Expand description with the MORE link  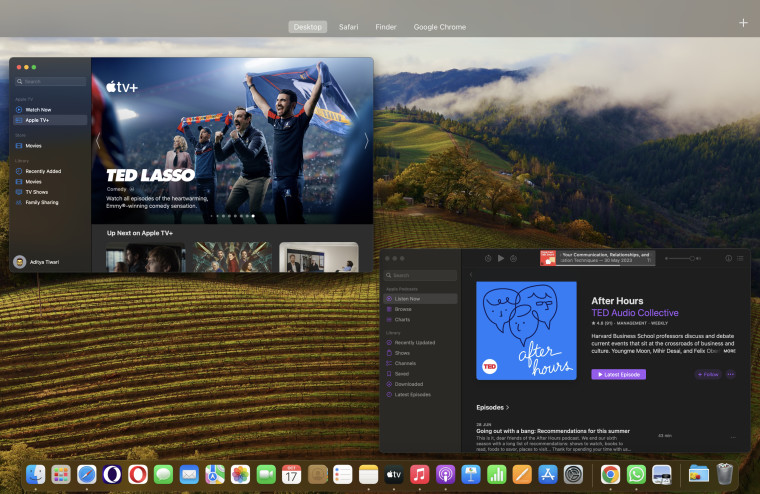[x=729, y=351]
